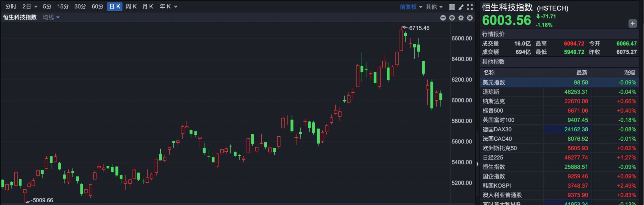Open chart settings gear icon

[461, 18]
